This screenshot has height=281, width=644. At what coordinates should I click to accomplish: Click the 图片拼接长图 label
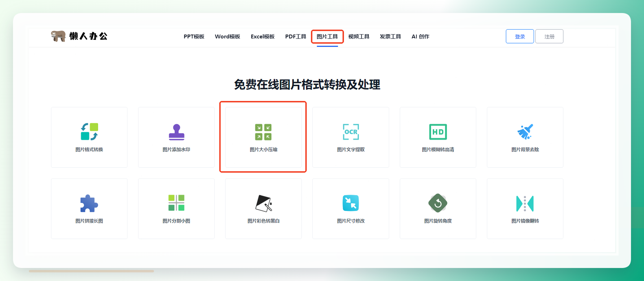[89, 221]
